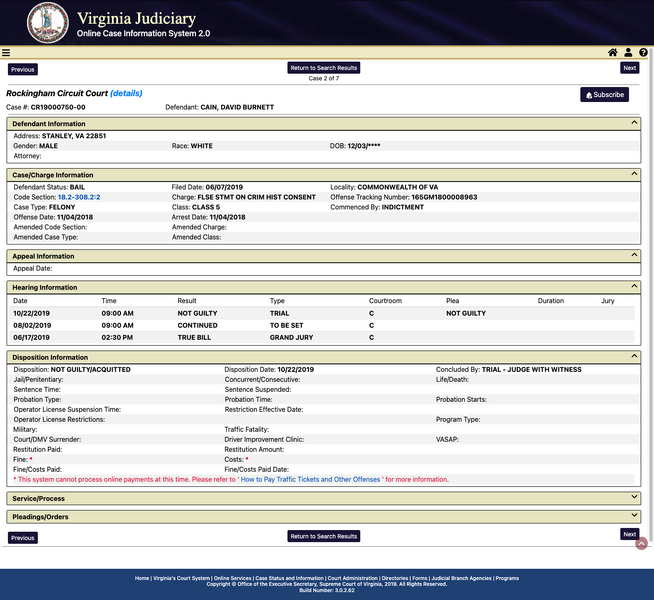Collapse the Hearing Information section
The height and width of the screenshot is (600, 654).
coord(634,286)
